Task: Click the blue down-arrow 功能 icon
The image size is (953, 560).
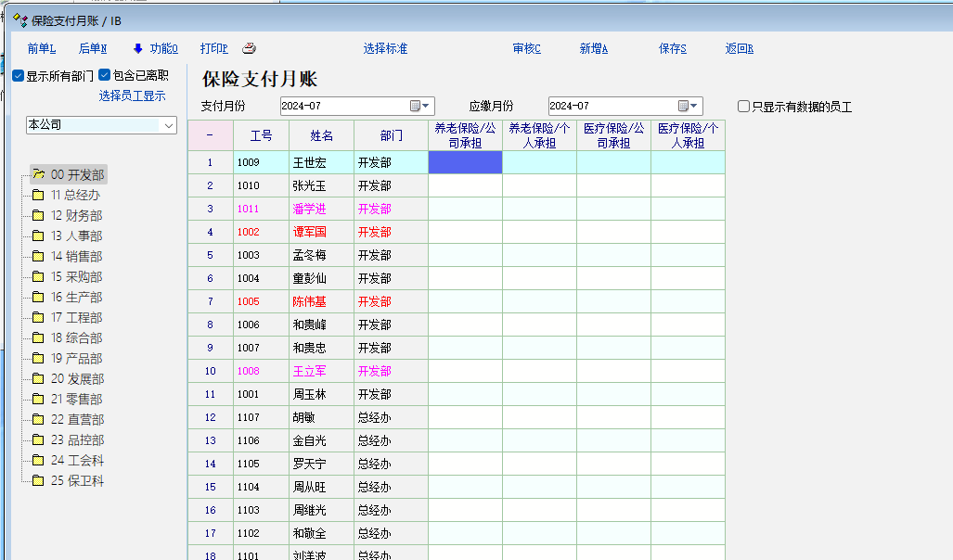Action: [x=138, y=49]
